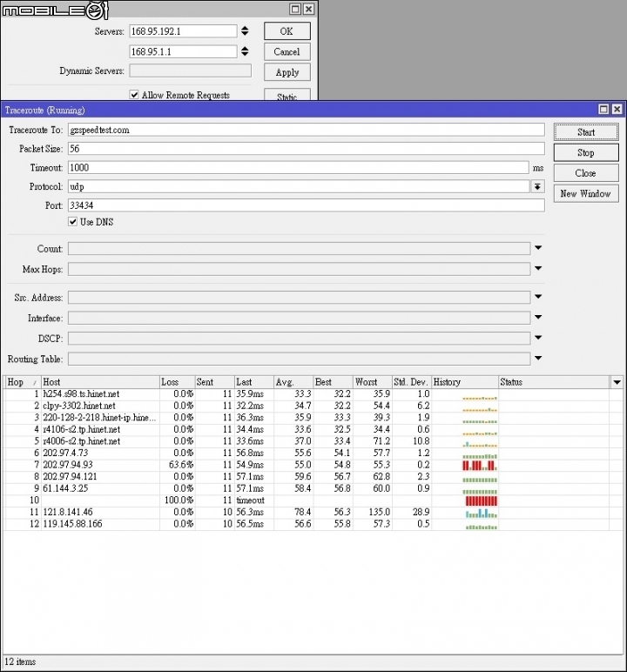
Task: Sort the table by the History column
Action: tap(465, 382)
